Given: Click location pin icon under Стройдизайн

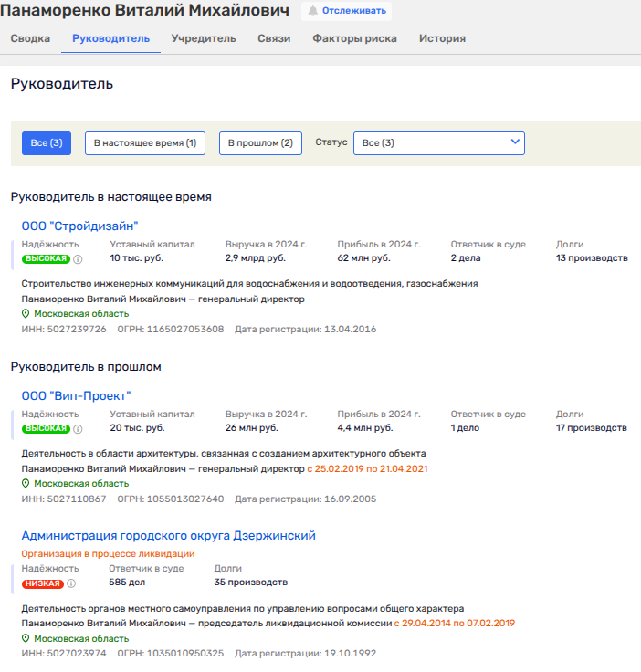Looking at the screenshot, I should point(26,313).
